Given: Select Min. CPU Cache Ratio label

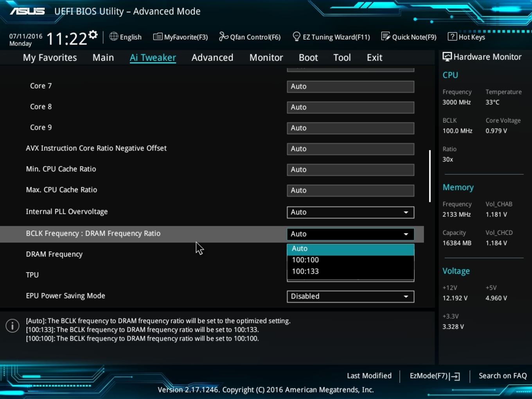Looking at the screenshot, I should coord(61,169).
